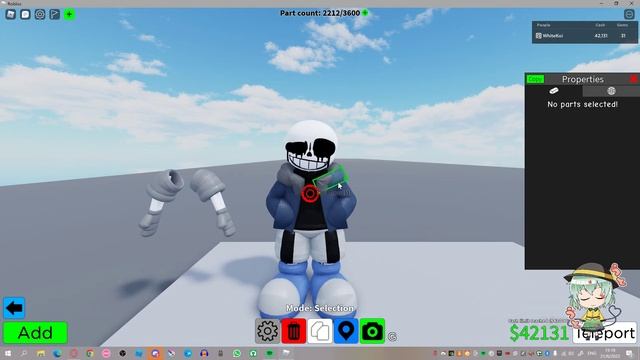Click the 'No parts selected!' message
Viewport: 640px width, 360px height.
(582, 104)
